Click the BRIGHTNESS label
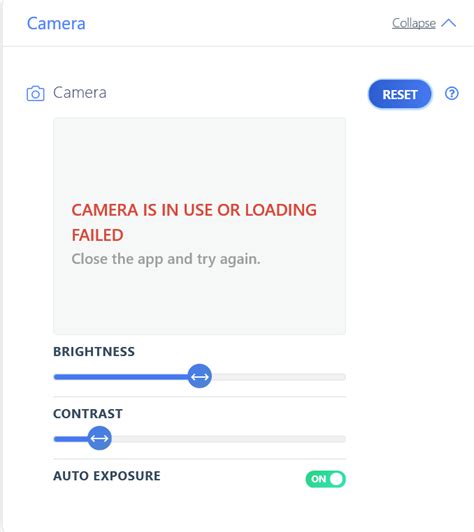Screen dimensions: 474x532 94,352
